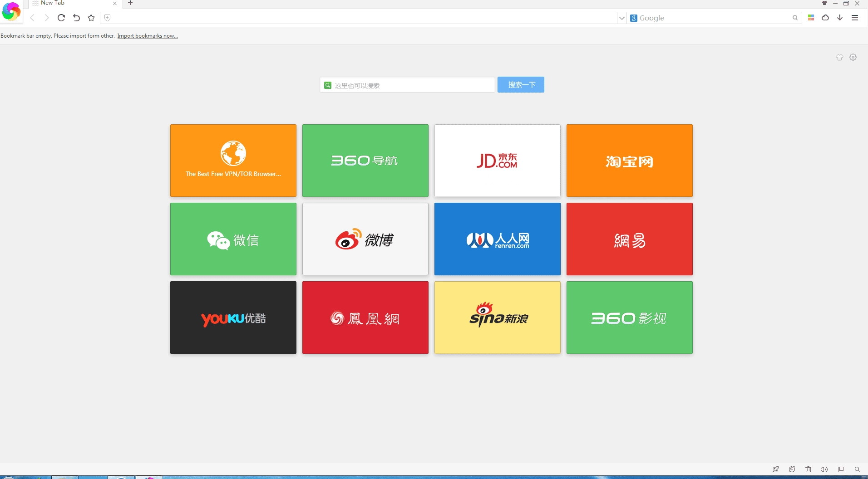This screenshot has width=868, height=479.
Task: Close the New Tab tab
Action: pyautogui.click(x=115, y=3)
